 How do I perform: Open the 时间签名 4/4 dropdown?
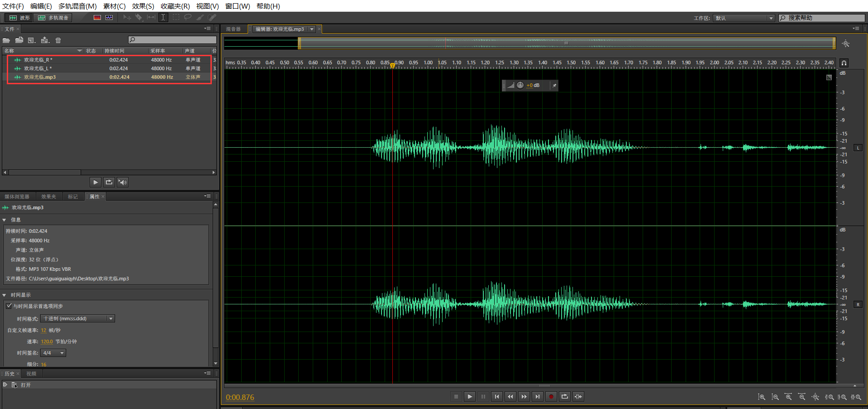click(x=53, y=353)
